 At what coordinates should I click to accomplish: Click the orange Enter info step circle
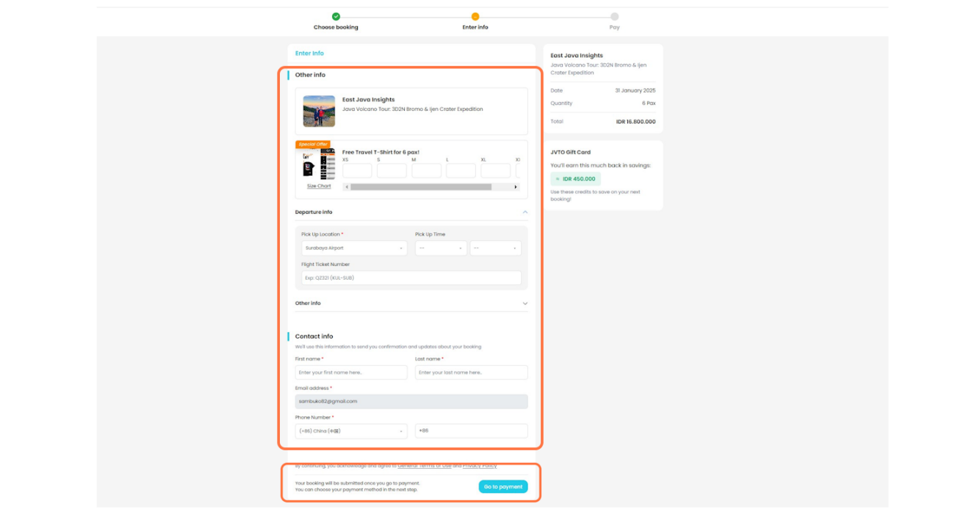point(475,16)
